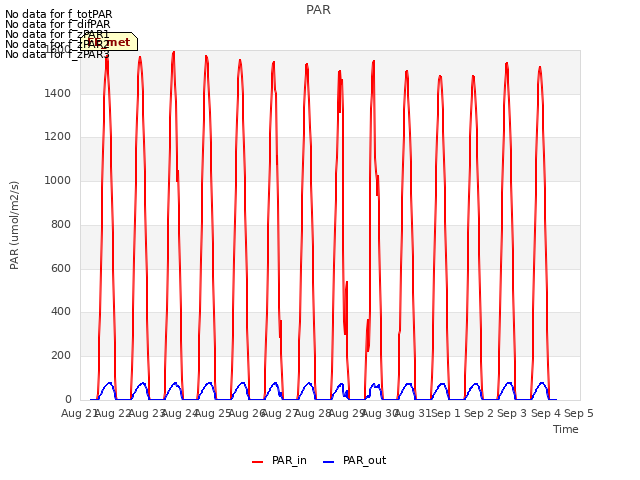Click the Aug 21 x-axis tick label

point(78,413)
